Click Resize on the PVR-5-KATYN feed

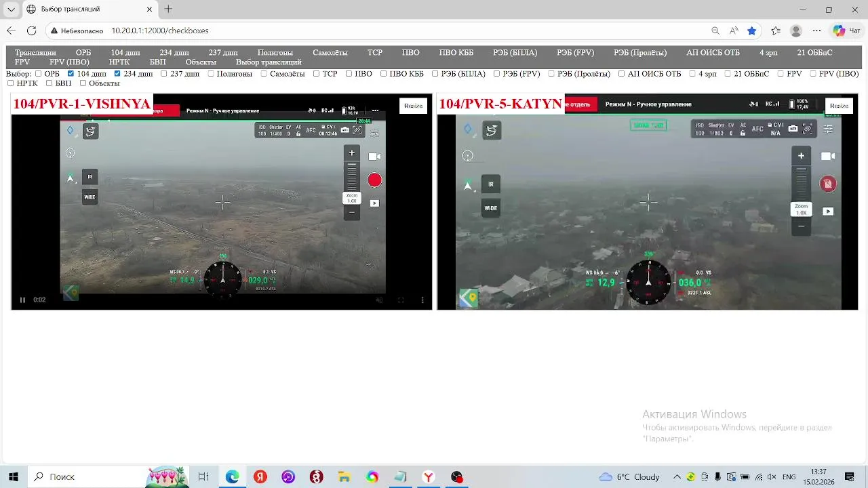click(839, 106)
